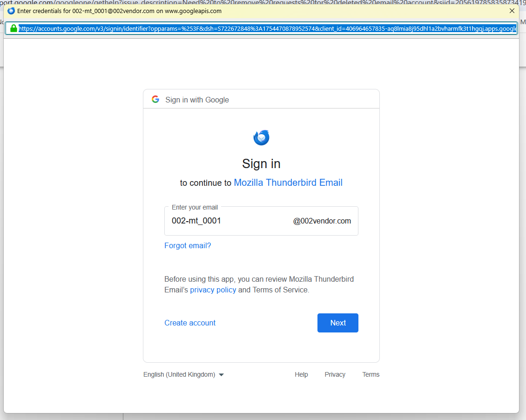Click the "Sign in" heading
Image resolution: width=526 pixels, height=420 pixels.
[x=261, y=164]
